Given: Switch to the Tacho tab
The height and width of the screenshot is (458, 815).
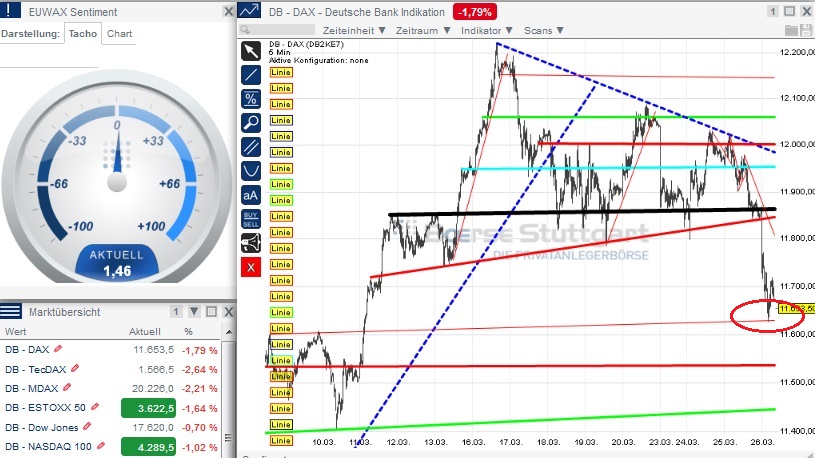Looking at the screenshot, I should coord(83,34).
